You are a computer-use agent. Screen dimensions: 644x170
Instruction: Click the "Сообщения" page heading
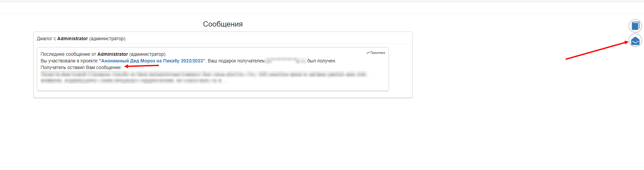(x=223, y=24)
